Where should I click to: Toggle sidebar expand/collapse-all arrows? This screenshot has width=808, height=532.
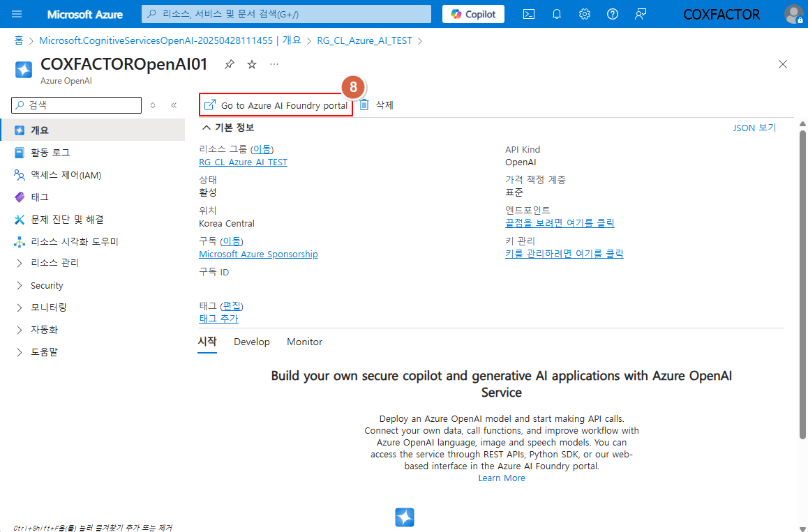(x=153, y=105)
